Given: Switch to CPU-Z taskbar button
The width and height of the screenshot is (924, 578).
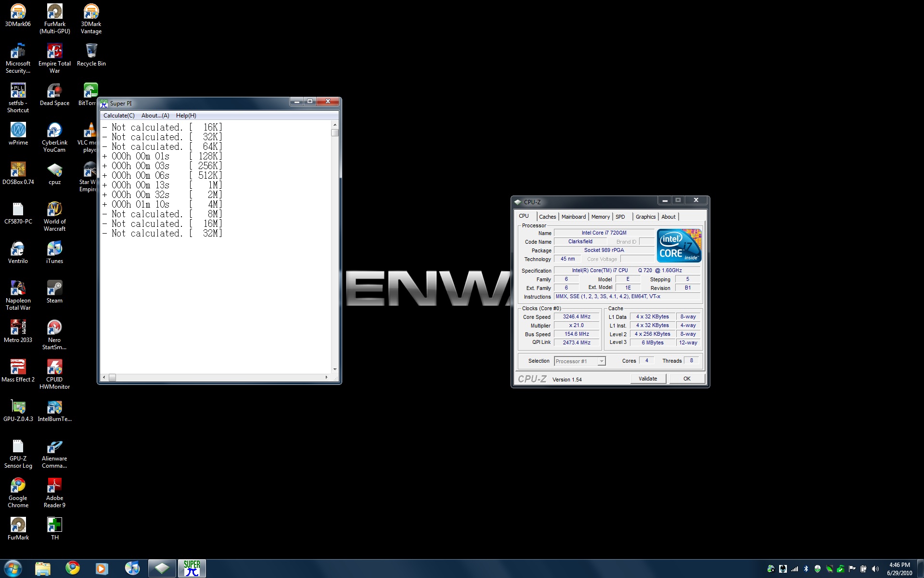Looking at the screenshot, I should (162, 568).
